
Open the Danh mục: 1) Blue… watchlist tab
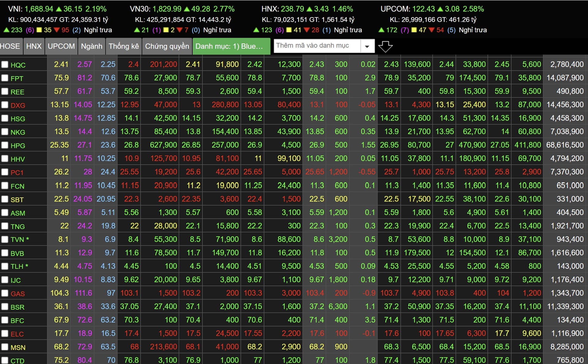click(231, 46)
